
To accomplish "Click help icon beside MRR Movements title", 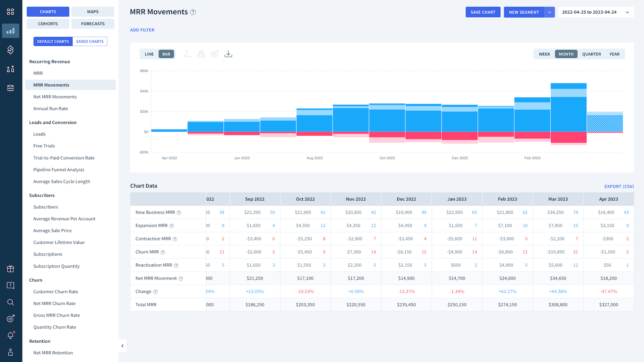I will [x=193, y=12].
